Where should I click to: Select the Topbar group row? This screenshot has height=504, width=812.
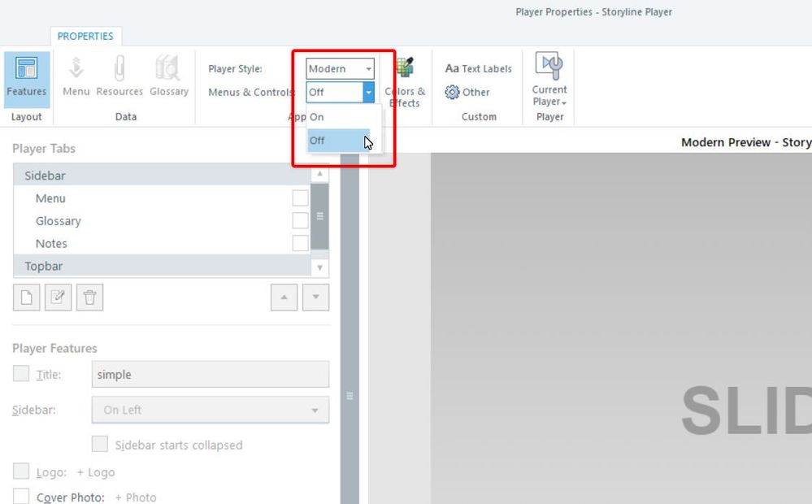click(162, 266)
